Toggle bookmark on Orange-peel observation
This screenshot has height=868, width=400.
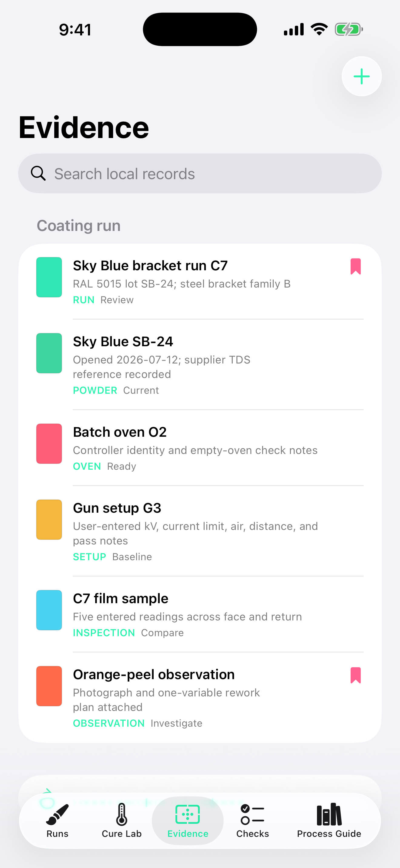(x=355, y=675)
